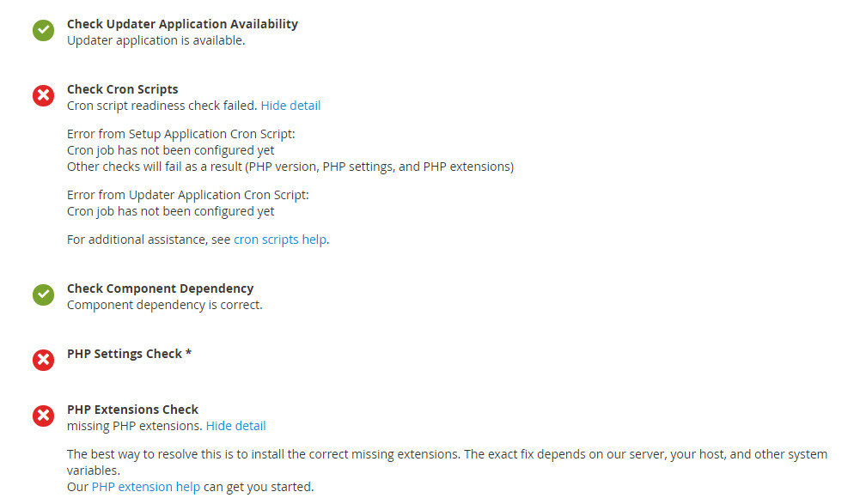The height and width of the screenshot is (504, 854).
Task: Open the cron scripts help link
Action: 279,240
